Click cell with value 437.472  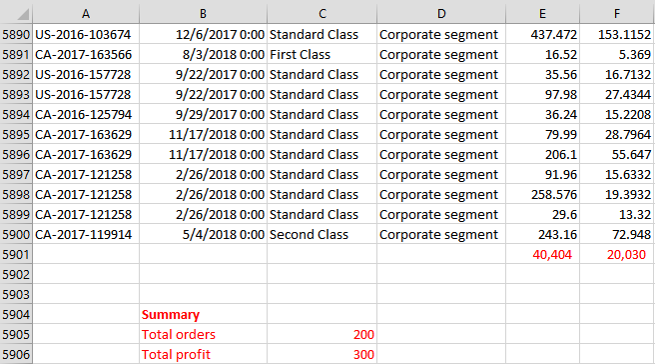(x=543, y=34)
